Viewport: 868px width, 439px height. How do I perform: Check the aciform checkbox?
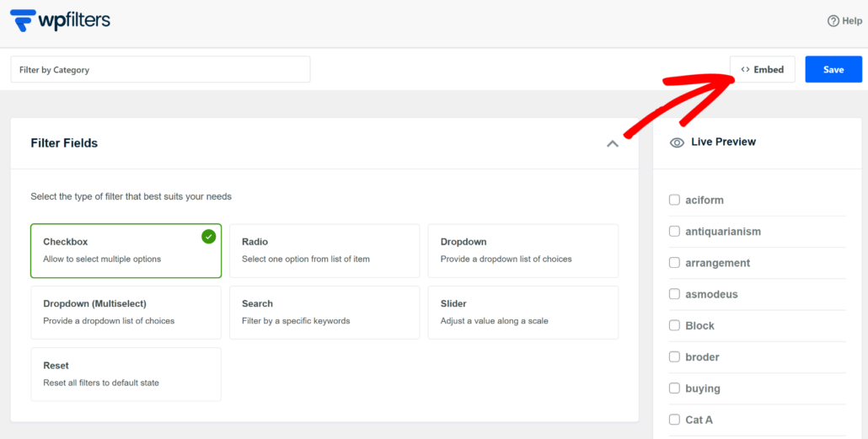[674, 200]
